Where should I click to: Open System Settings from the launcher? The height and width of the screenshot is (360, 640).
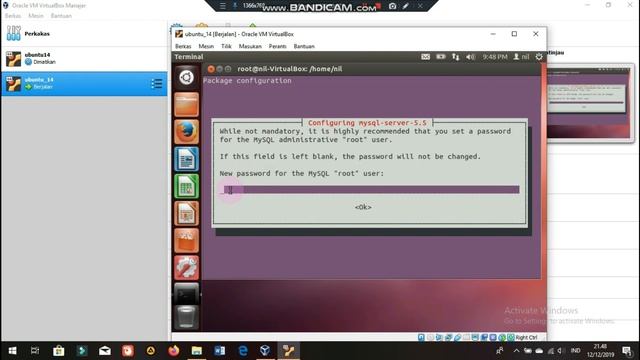(x=187, y=268)
